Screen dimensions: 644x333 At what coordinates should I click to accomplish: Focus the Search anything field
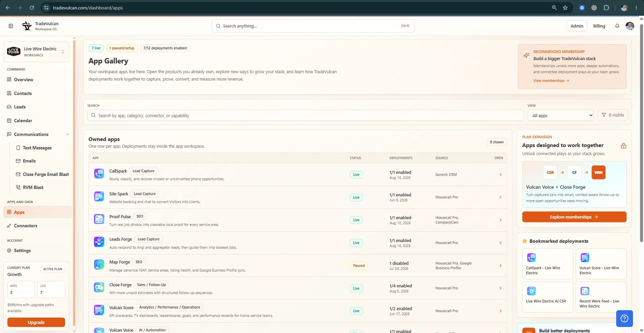pos(313,26)
